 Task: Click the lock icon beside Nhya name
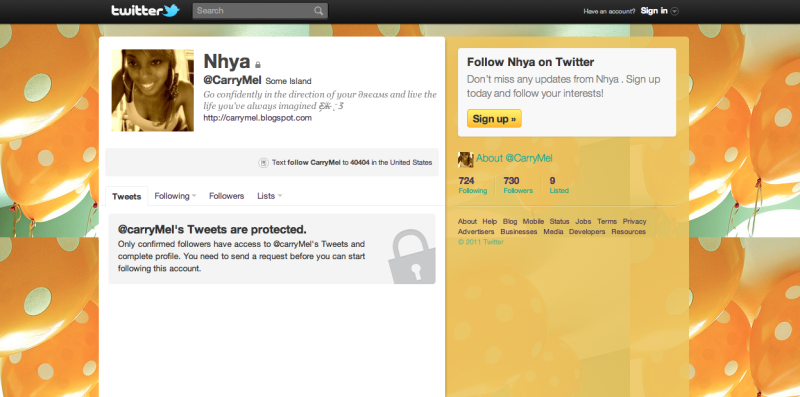click(258, 65)
